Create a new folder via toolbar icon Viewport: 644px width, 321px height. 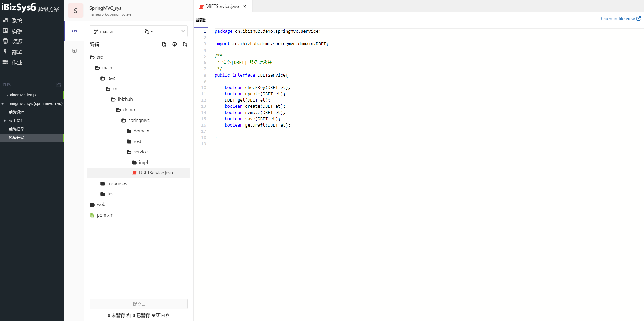click(185, 44)
